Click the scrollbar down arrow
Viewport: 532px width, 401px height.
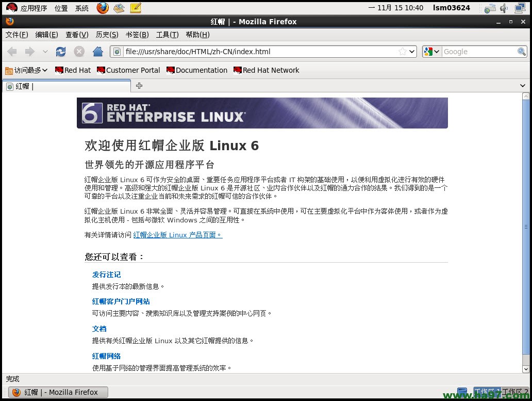pyautogui.click(x=525, y=368)
